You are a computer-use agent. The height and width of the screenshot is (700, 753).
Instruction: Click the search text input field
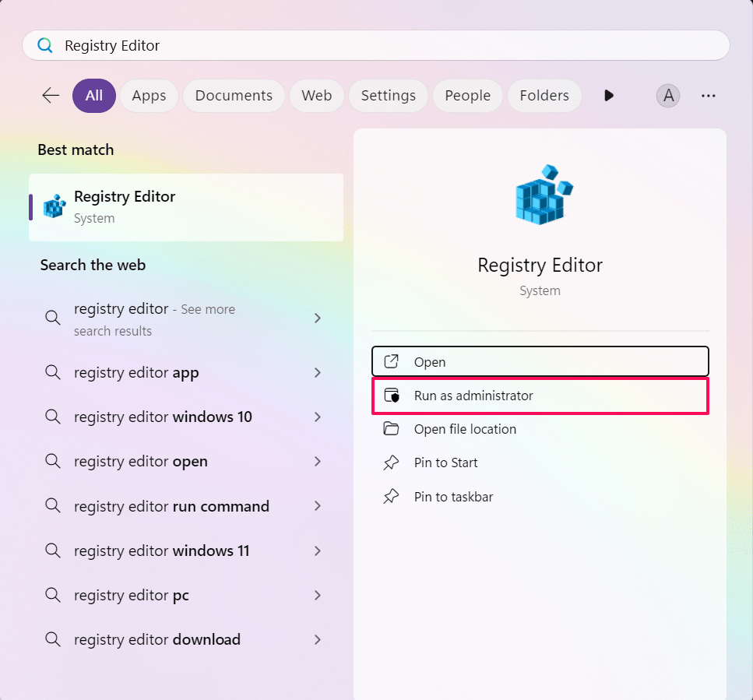[x=389, y=45]
